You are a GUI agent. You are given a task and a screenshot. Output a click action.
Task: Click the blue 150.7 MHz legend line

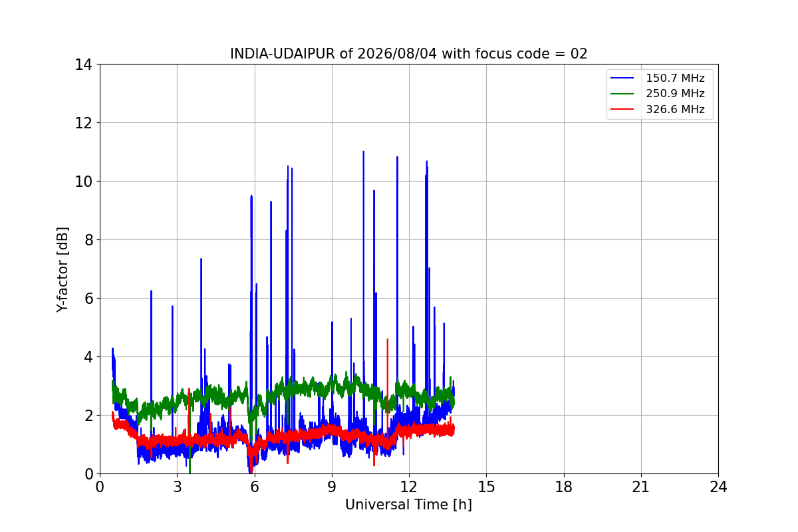coord(623,78)
